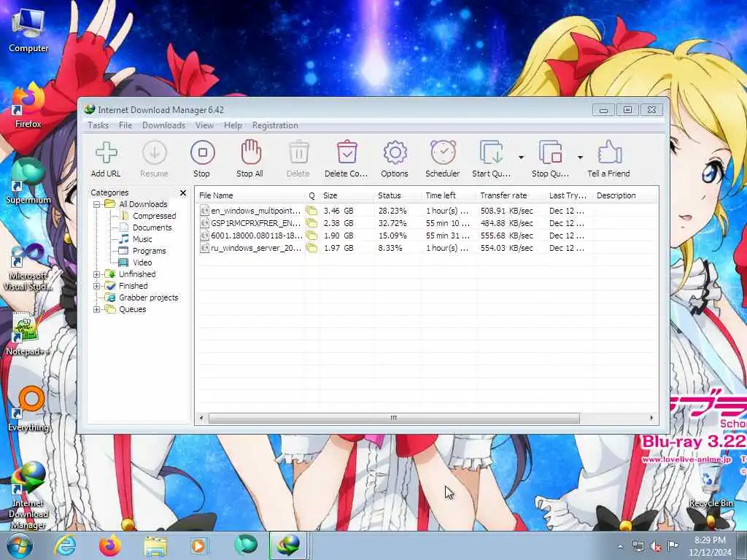Open the Tasks menu
The image size is (747, 560).
tap(98, 125)
